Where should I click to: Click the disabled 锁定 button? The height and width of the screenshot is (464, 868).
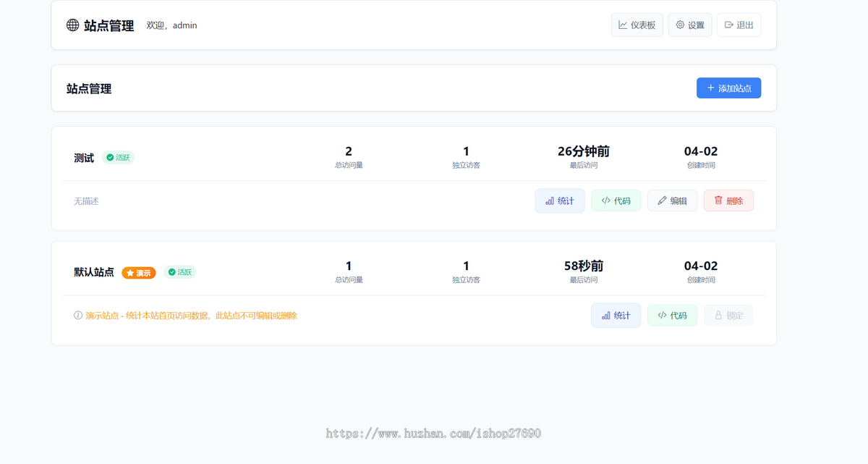pos(728,315)
